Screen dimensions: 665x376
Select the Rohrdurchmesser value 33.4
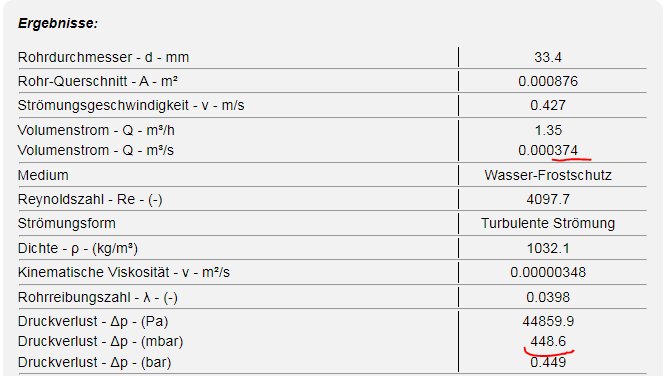pyautogui.click(x=548, y=57)
